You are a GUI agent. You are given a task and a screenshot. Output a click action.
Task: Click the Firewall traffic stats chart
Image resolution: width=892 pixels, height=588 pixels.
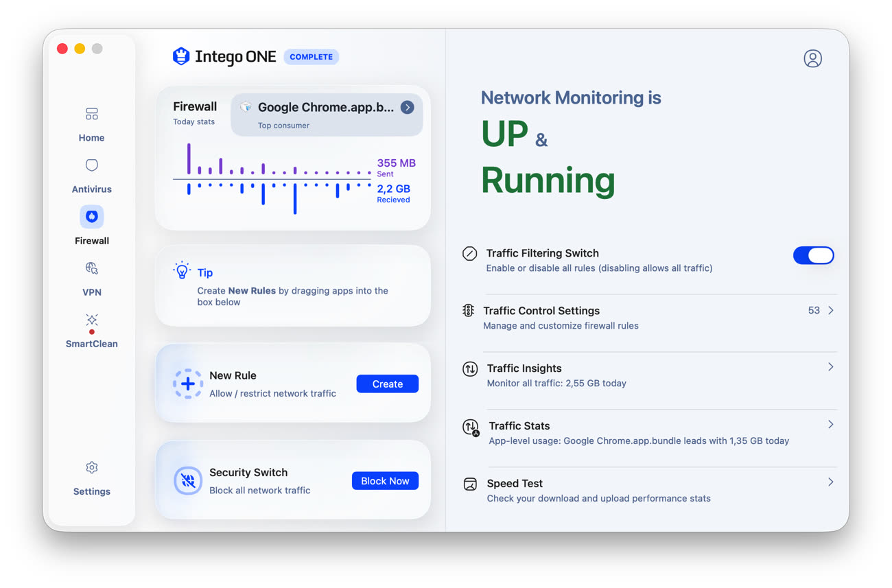pyautogui.click(x=272, y=180)
